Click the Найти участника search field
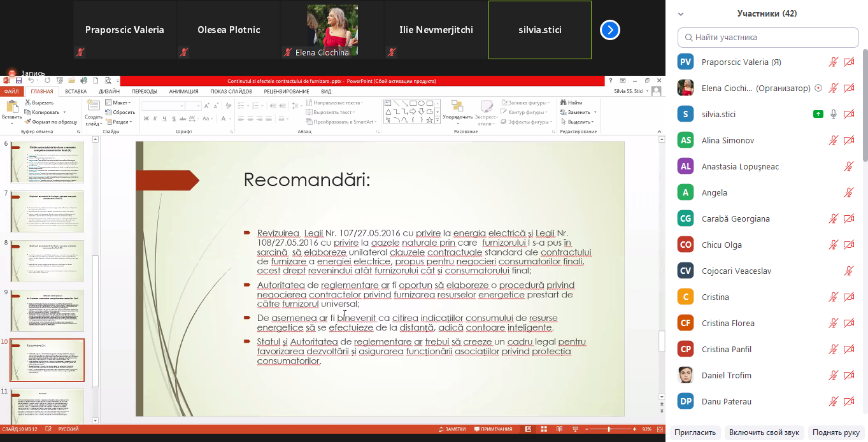868x442 pixels. coord(768,38)
